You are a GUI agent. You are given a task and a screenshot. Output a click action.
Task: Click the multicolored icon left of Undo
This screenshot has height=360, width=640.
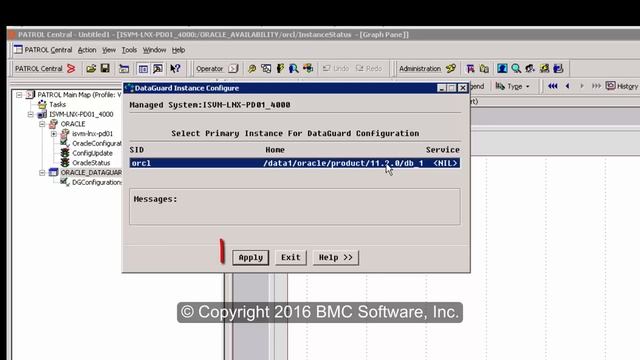click(x=308, y=69)
